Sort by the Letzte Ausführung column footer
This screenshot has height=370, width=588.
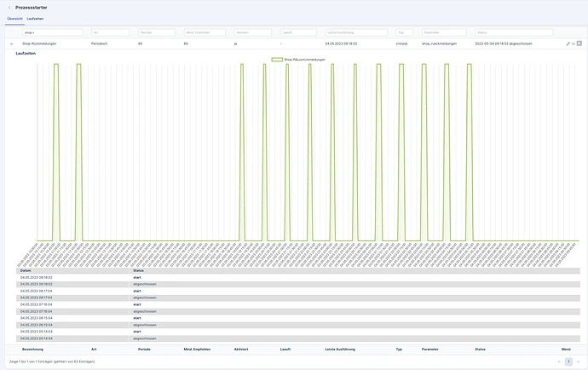pos(340,350)
